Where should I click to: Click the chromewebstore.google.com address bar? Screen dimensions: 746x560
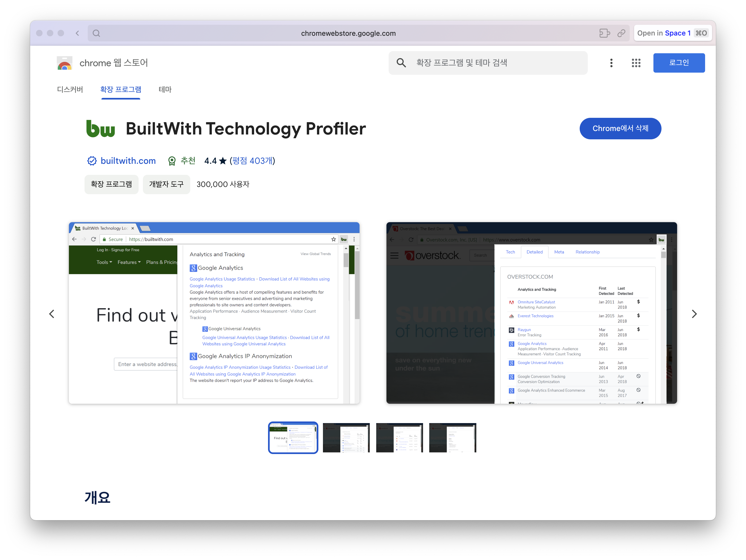pos(349,33)
